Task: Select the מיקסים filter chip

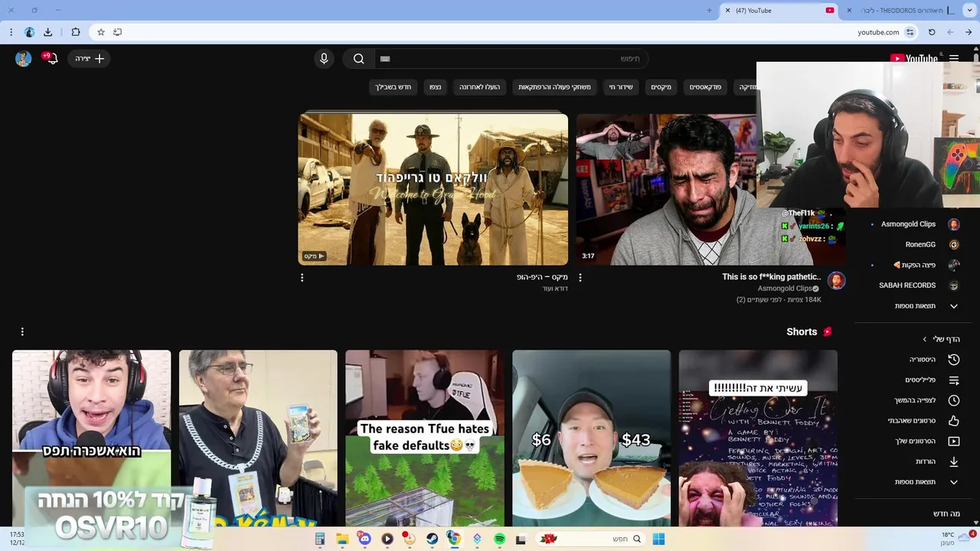Action: (661, 87)
